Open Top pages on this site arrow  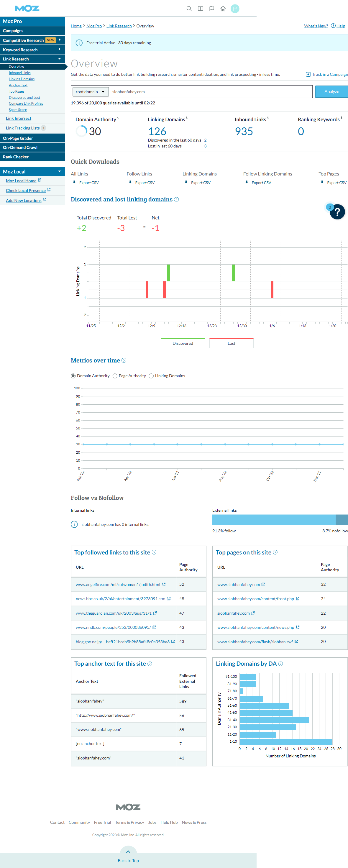click(x=275, y=552)
